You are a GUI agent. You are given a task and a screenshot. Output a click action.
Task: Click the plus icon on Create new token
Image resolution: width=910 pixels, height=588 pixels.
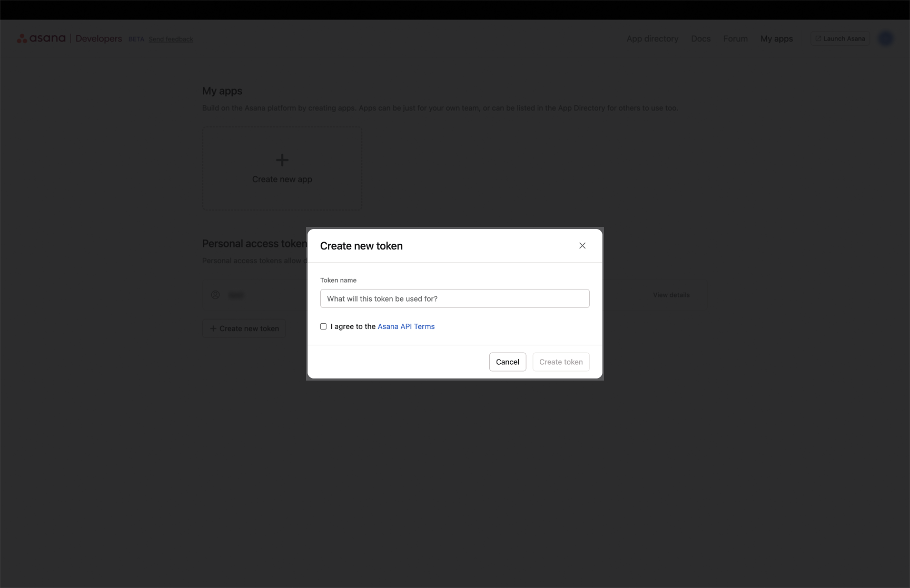click(x=213, y=328)
